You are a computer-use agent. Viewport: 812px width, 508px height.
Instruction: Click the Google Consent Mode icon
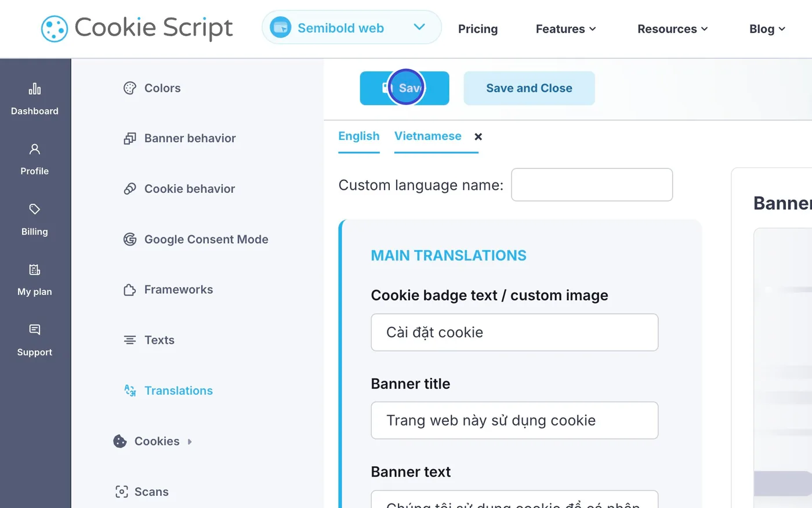tap(130, 239)
